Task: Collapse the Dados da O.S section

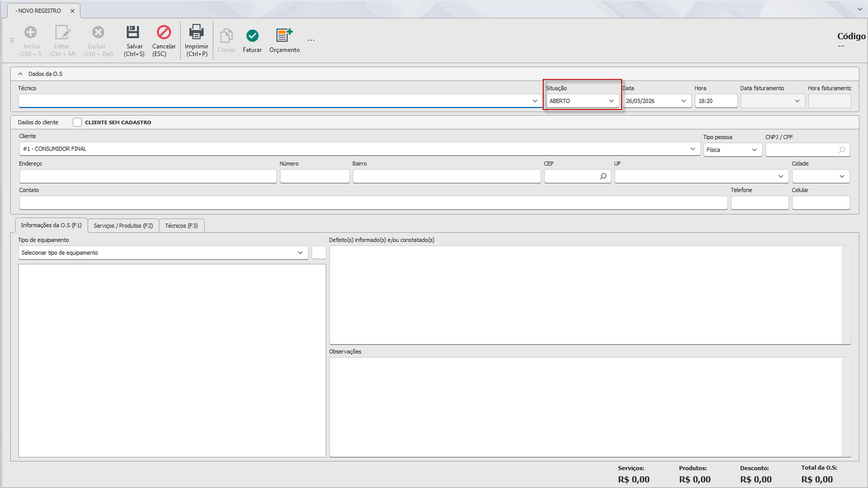Action: [21, 74]
